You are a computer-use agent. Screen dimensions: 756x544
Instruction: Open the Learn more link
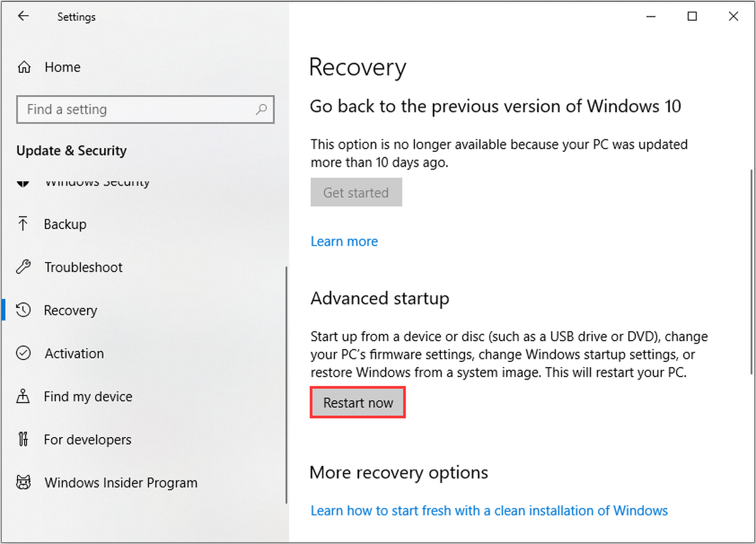pyautogui.click(x=344, y=242)
